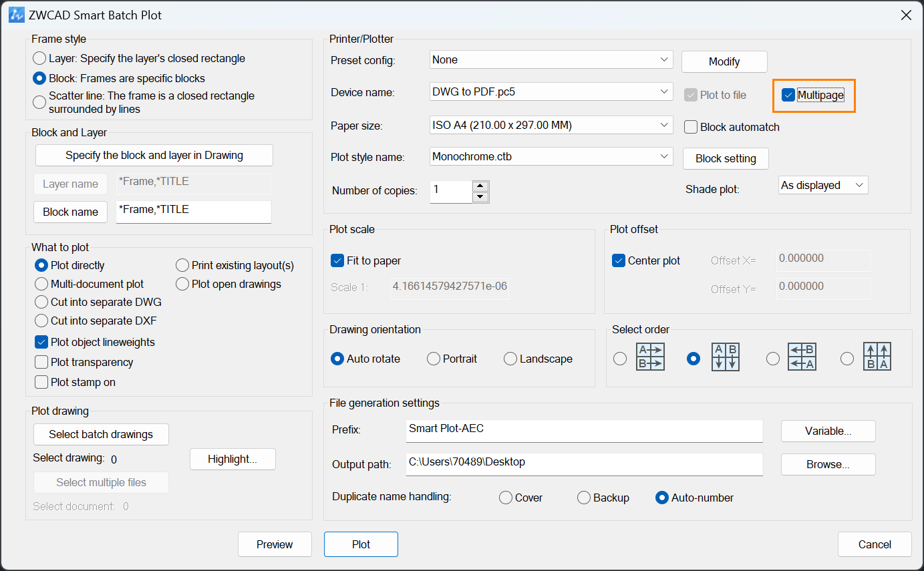This screenshot has height=571, width=924.
Task: Open Paper size dropdown
Action: point(552,125)
